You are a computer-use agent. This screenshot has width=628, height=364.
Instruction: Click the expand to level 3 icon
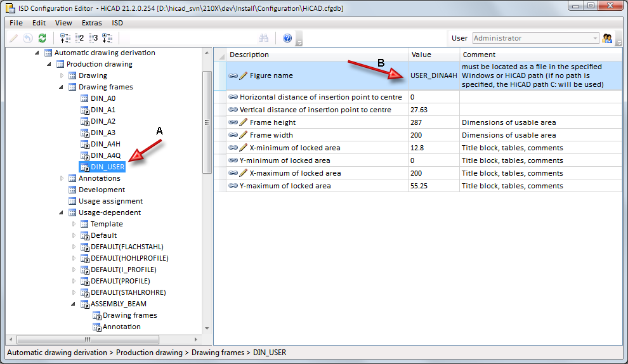93,38
